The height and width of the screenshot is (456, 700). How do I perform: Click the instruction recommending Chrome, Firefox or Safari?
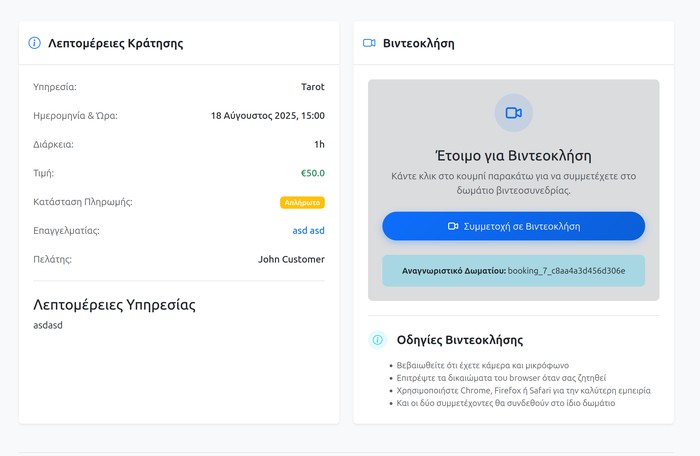523,391
